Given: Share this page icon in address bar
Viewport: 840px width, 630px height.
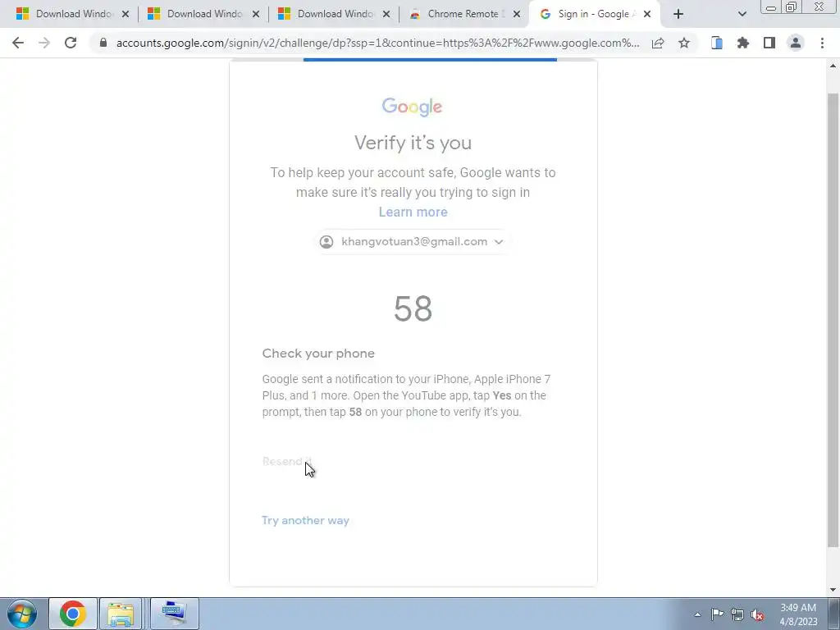Looking at the screenshot, I should pos(658,43).
